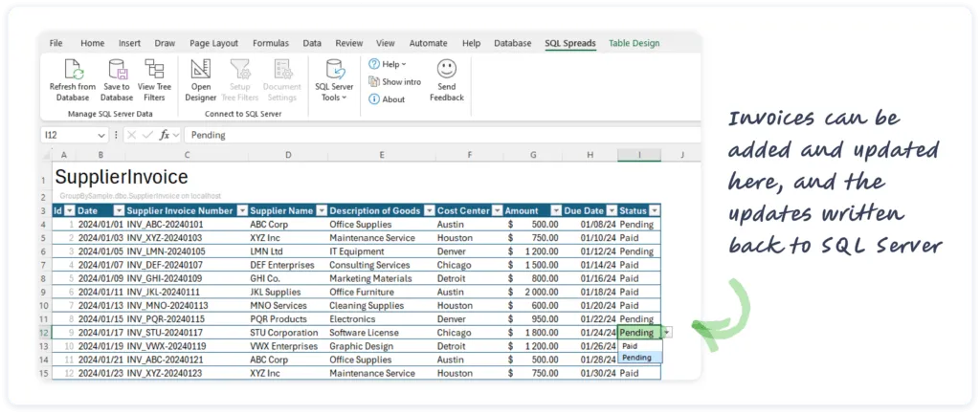The image size is (980, 414).
Task: Click the Show intro icon
Action: tap(374, 82)
